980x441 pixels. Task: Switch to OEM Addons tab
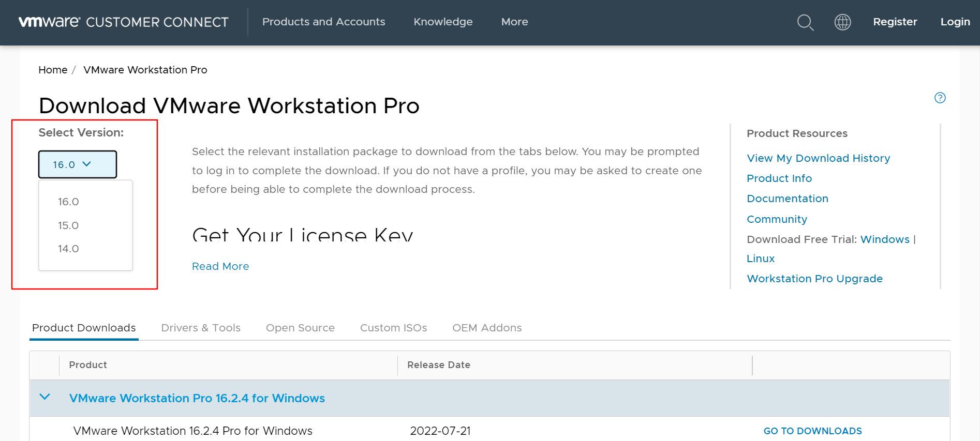(487, 328)
